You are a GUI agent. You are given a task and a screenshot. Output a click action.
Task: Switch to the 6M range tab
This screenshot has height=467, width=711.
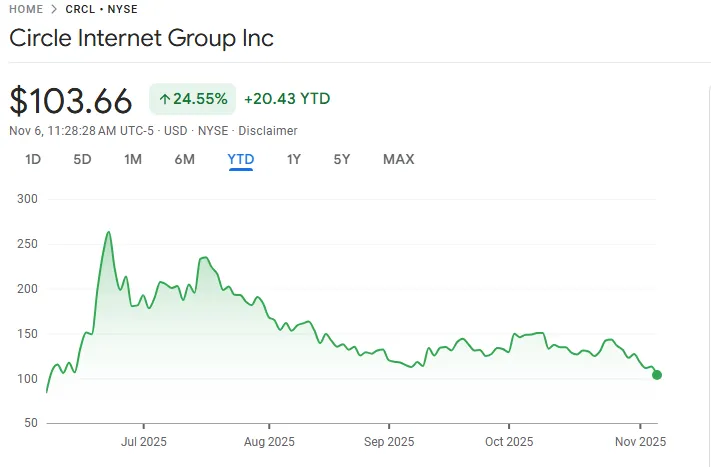click(184, 159)
